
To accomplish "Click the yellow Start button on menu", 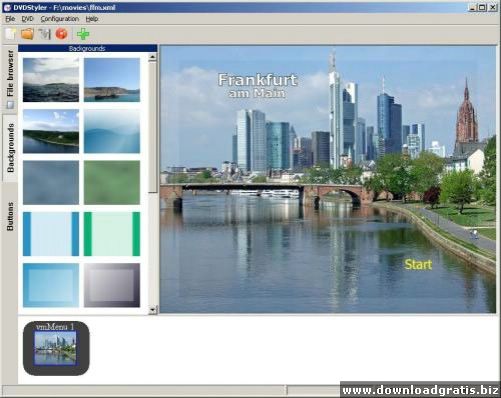I will tap(418, 265).
